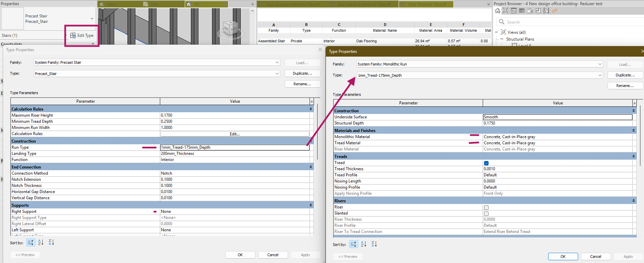Screen dimensions: 644x263
Task: Enable the Riser checkbox
Action: click(486, 207)
